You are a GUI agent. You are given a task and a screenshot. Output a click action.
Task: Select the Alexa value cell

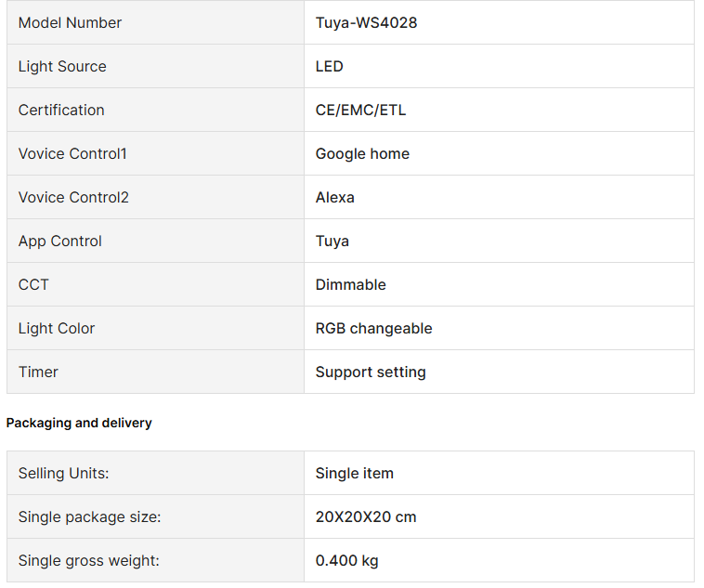coord(335,197)
